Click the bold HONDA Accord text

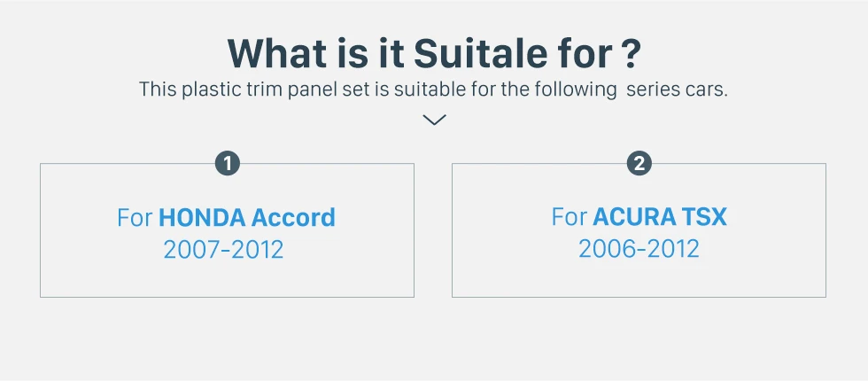click(x=247, y=218)
